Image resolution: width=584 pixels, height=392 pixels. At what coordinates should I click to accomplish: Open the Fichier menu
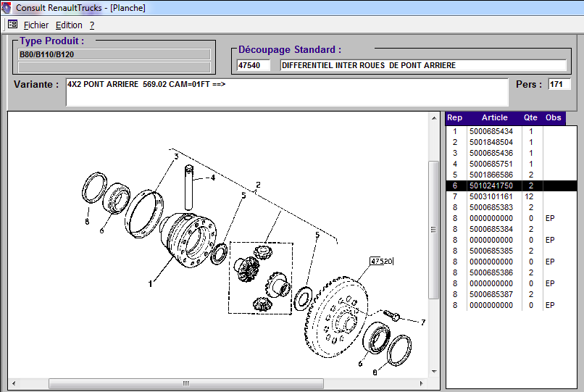[x=36, y=25]
